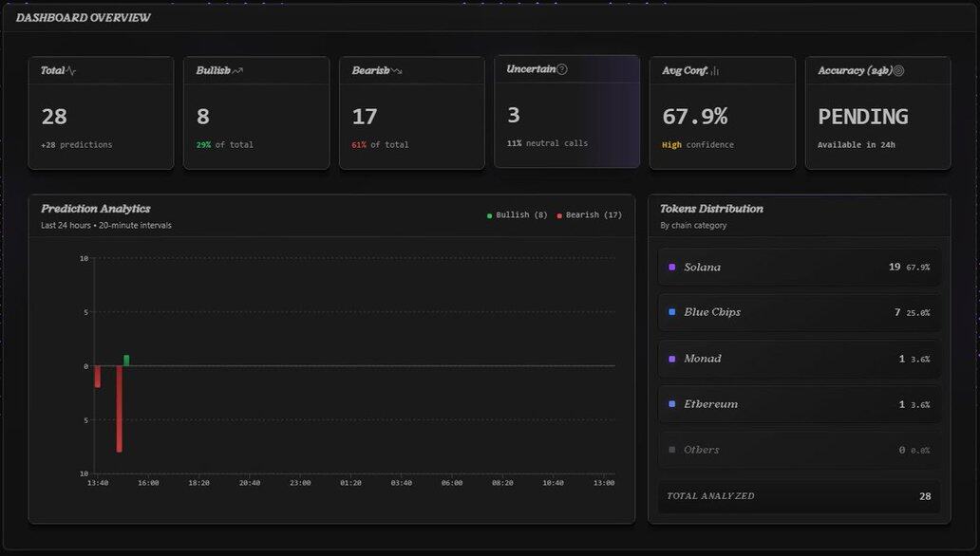Click the bar chart icon beside Avg Conf.
Viewport: 980px width, 556px height.
point(715,71)
